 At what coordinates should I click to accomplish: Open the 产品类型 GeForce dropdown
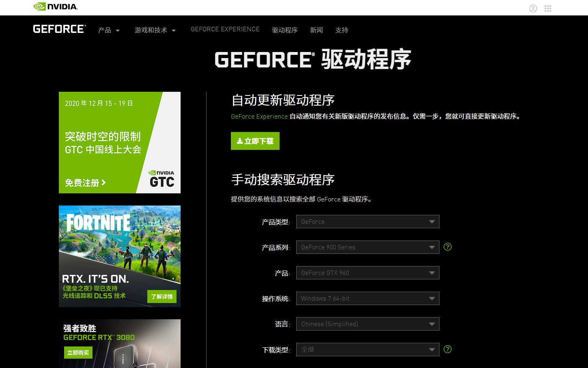tap(368, 222)
